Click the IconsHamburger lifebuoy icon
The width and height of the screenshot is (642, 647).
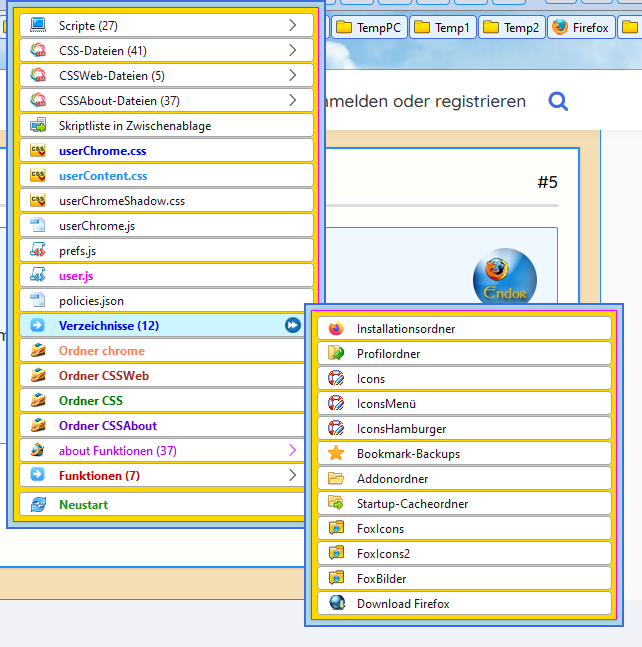click(x=336, y=428)
